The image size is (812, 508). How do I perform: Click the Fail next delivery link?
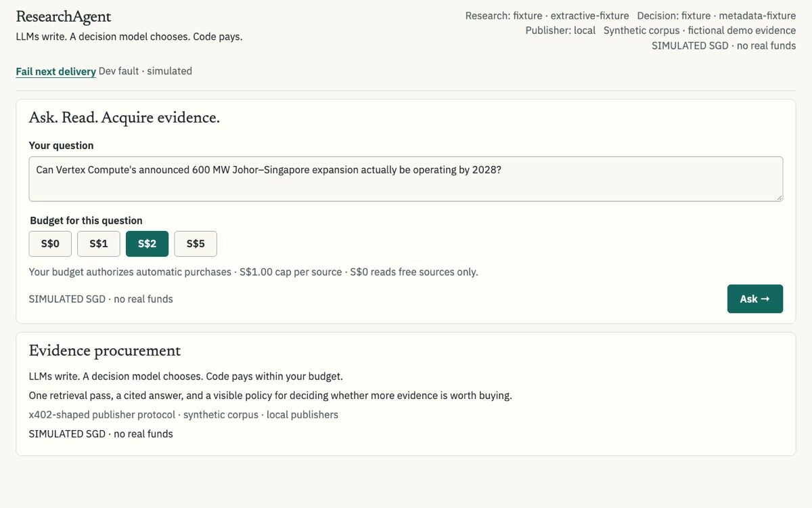(x=55, y=71)
